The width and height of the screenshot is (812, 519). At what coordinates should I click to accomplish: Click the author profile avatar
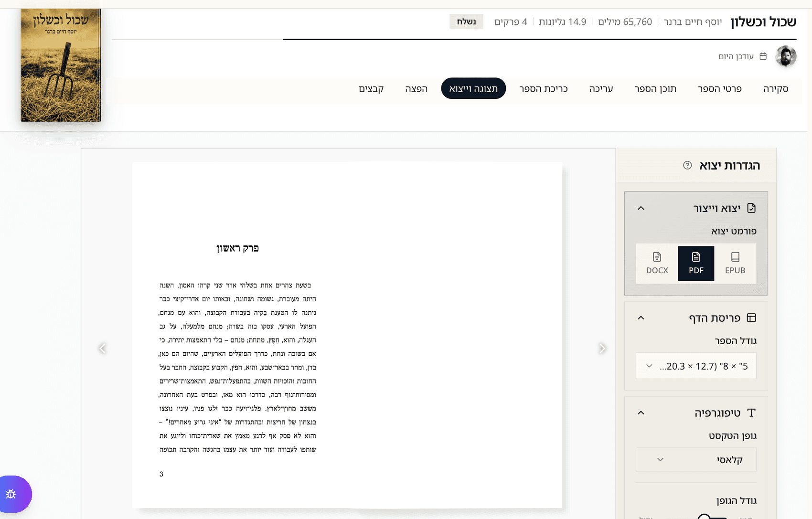point(786,56)
